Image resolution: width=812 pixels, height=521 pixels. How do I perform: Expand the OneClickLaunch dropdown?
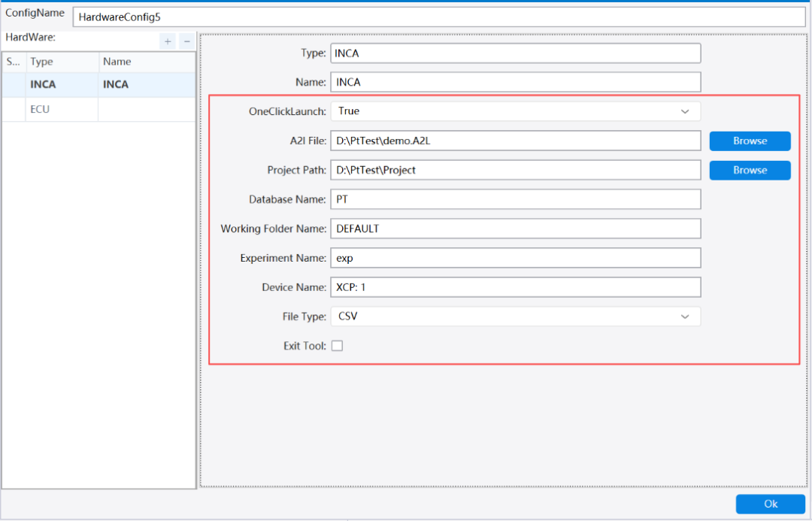[516, 111]
